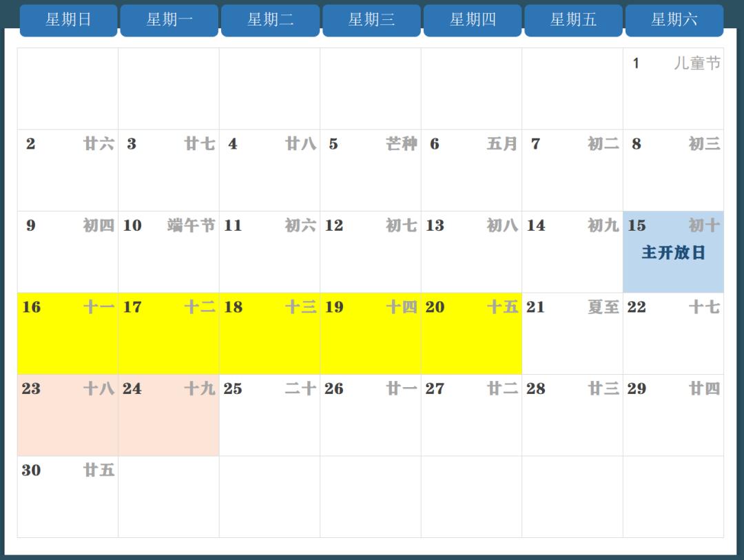
Task: Click the yellow-highlighted day 16
Action: tap(68, 333)
